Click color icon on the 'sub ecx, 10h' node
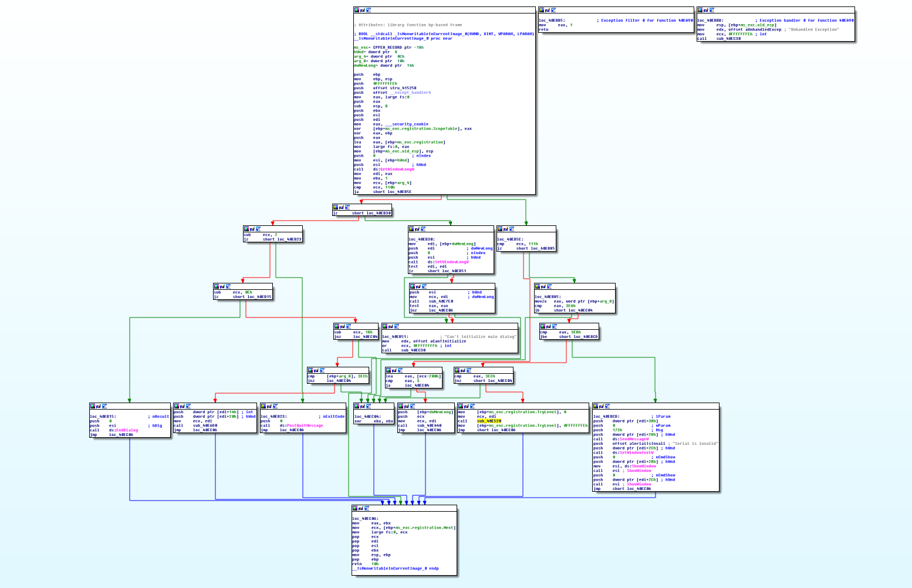The height and width of the screenshot is (588, 912). point(337,325)
